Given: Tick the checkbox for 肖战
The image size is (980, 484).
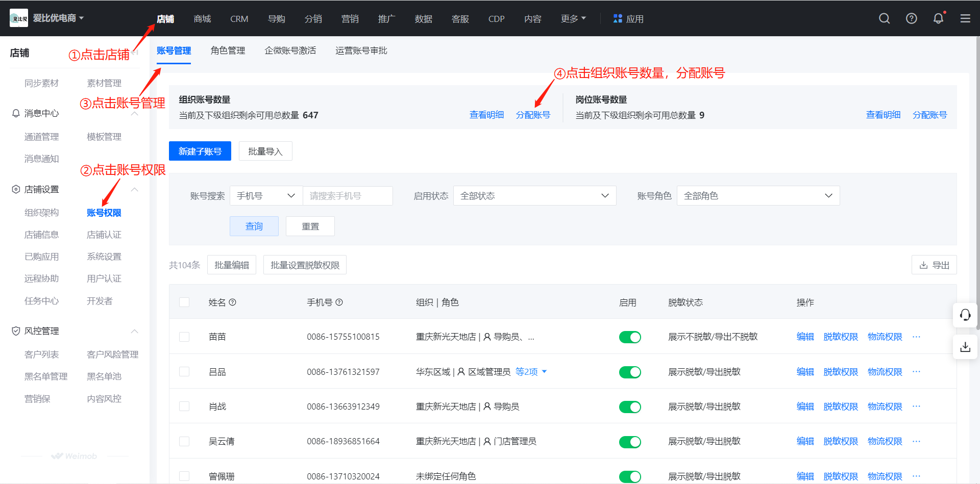Looking at the screenshot, I should (184, 406).
